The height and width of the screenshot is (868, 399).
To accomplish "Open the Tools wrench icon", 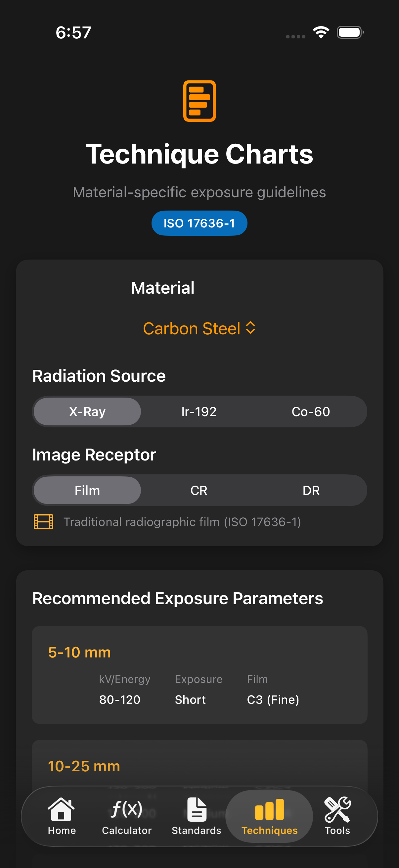I will (337, 809).
